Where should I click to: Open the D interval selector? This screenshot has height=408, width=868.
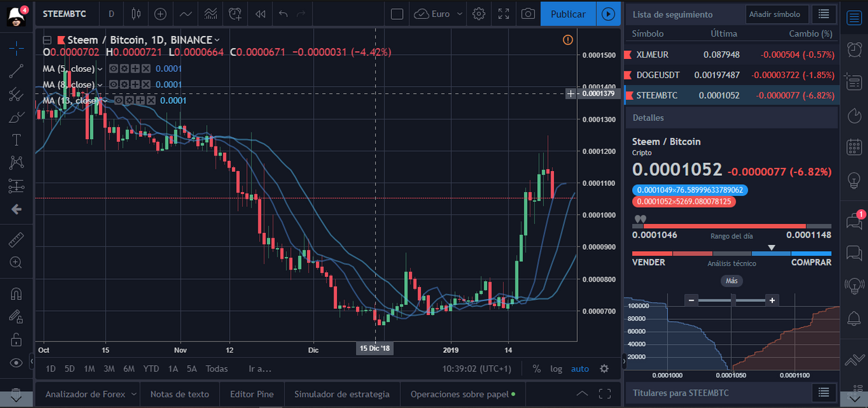(x=111, y=14)
